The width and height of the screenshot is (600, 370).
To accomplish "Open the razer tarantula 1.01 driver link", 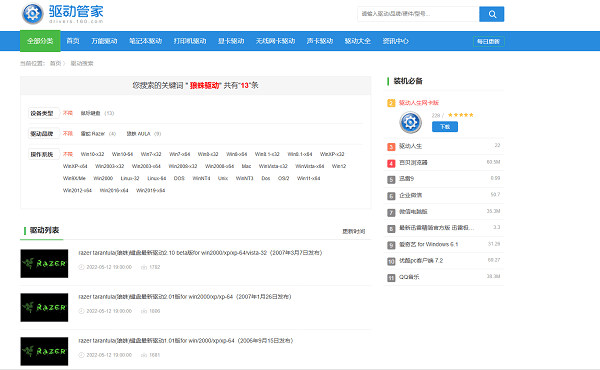I will click(x=186, y=341).
